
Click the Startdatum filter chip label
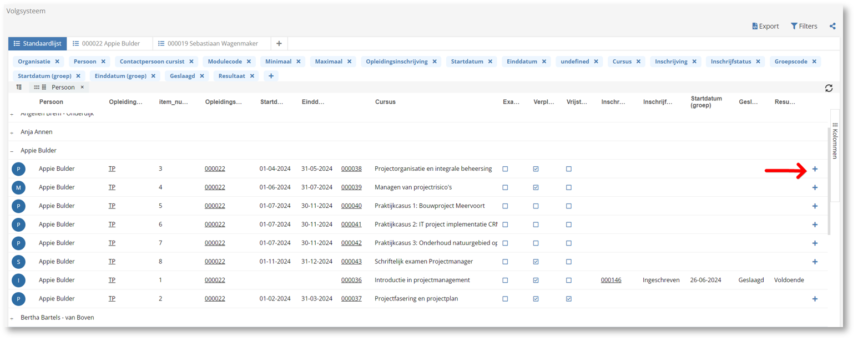coord(467,62)
